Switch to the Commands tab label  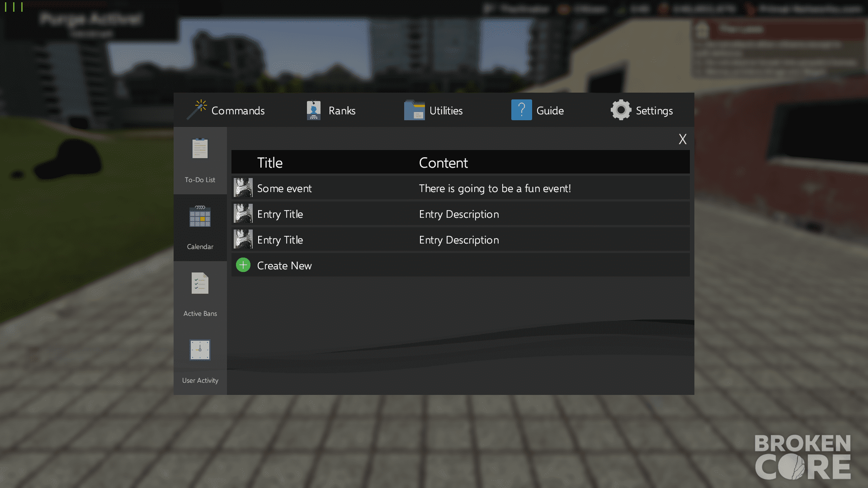point(238,111)
